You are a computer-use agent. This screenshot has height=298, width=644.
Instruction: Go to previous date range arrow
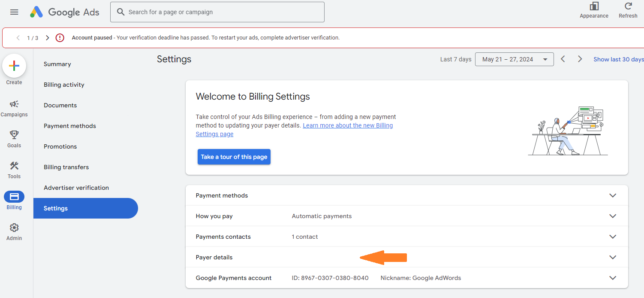click(563, 59)
